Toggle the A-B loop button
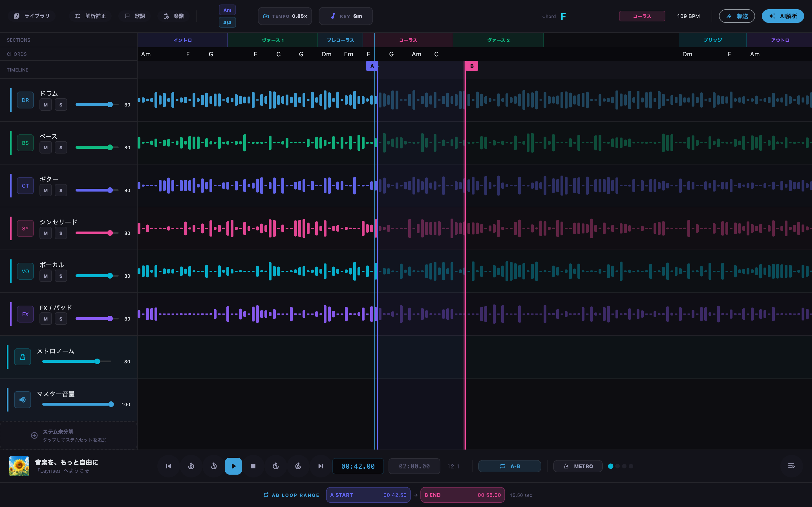The width and height of the screenshot is (812, 507). click(x=509, y=466)
